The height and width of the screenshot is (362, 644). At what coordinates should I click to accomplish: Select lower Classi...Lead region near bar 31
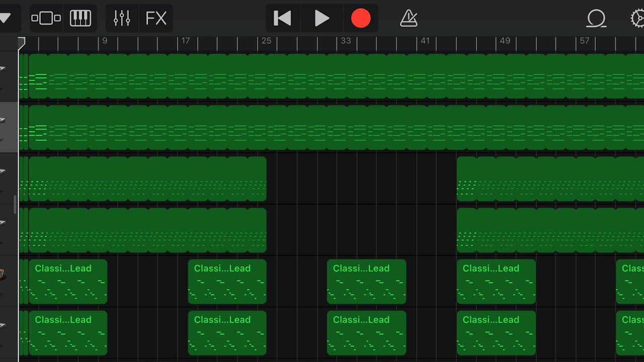click(366, 333)
